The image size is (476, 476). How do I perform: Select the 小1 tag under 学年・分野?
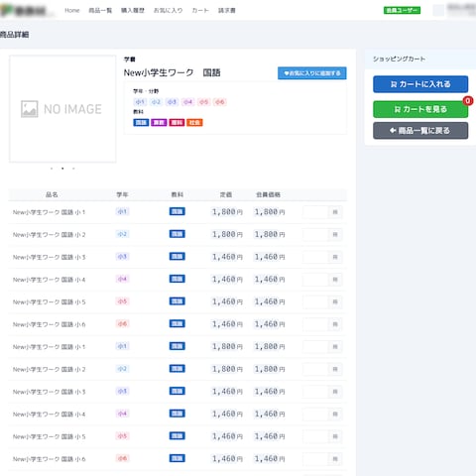tap(140, 102)
